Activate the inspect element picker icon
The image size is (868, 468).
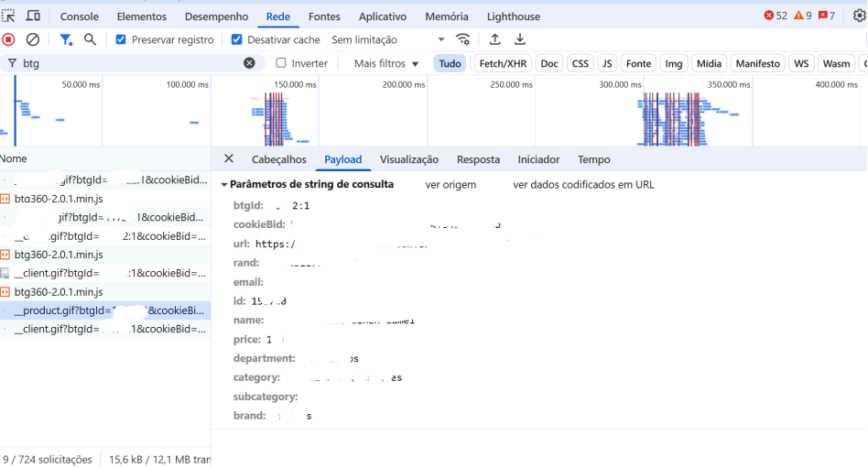coord(8,16)
